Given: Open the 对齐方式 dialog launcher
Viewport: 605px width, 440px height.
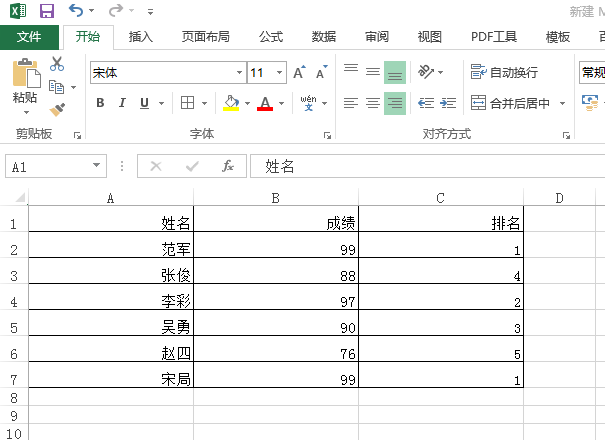Looking at the screenshot, I should (x=566, y=135).
